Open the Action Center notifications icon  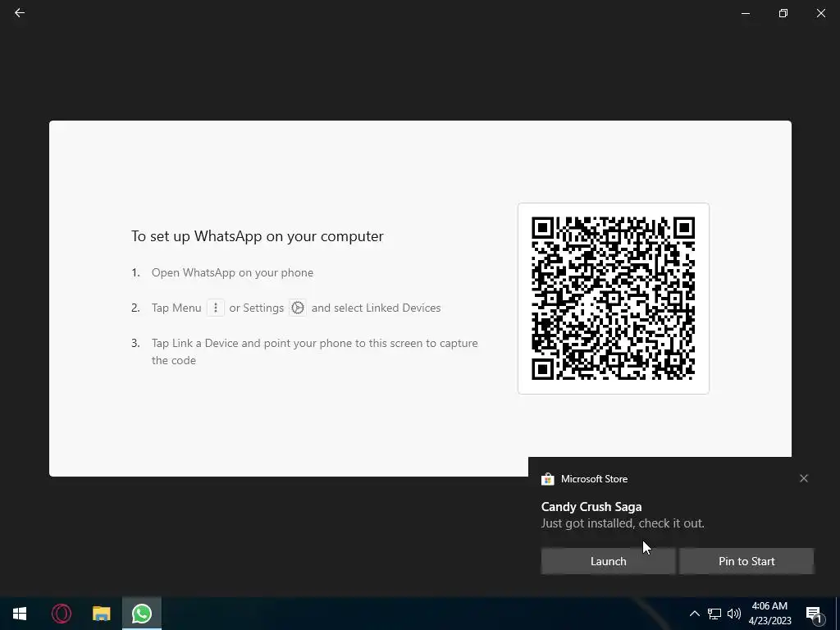point(814,614)
